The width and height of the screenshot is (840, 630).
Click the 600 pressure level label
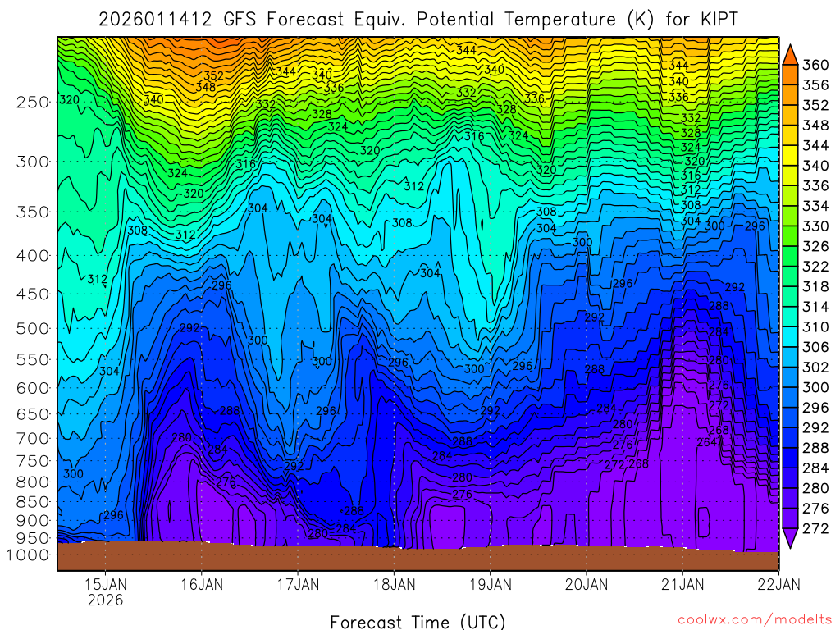32,388
